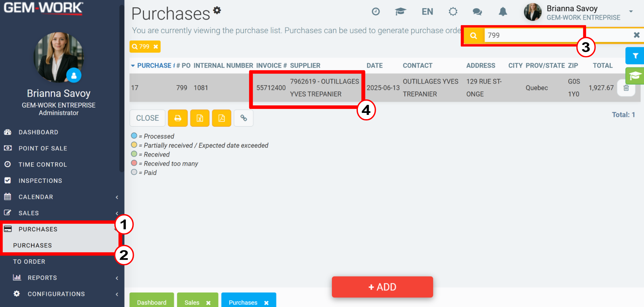Click the link chain icon button
644x307 pixels.
[x=244, y=118]
